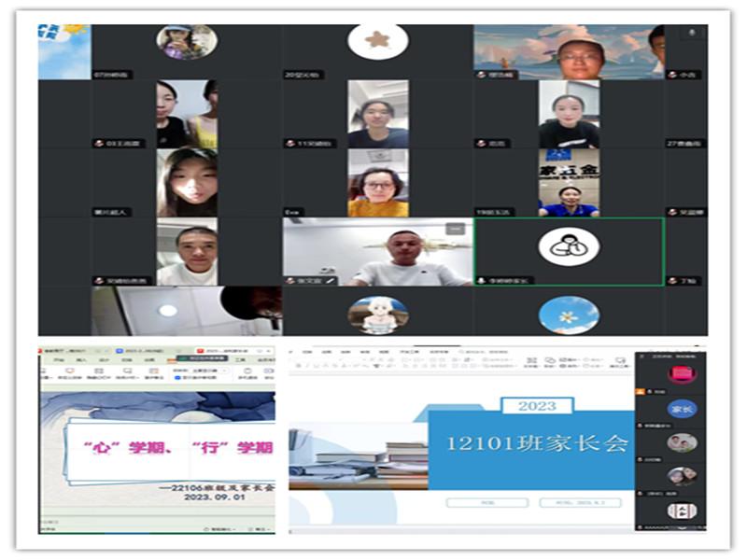Toggle the blue checkbox in the WPS ribbon

pos(177,377)
